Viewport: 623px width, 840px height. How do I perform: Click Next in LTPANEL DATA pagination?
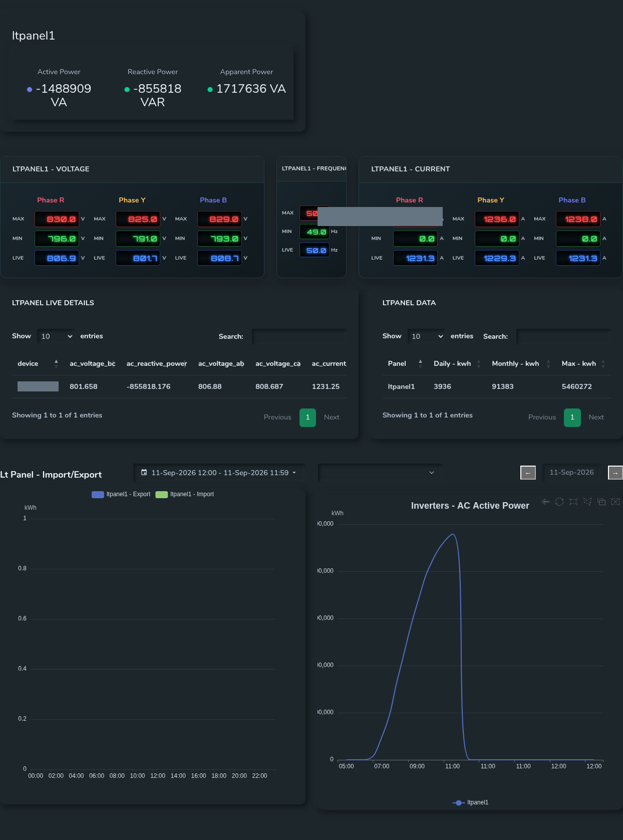point(596,417)
